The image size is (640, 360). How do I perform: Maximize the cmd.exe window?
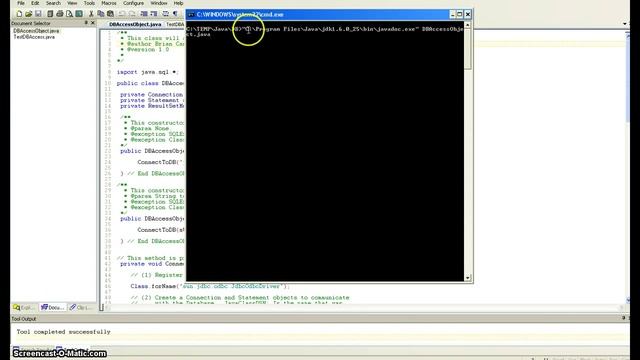tap(460, 14)
